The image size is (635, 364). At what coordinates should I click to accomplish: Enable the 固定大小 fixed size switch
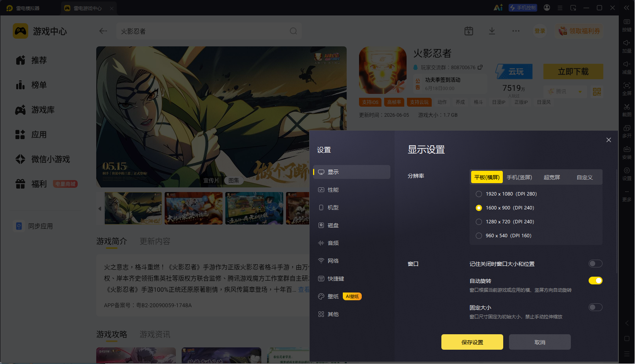[x=595, y=307]
